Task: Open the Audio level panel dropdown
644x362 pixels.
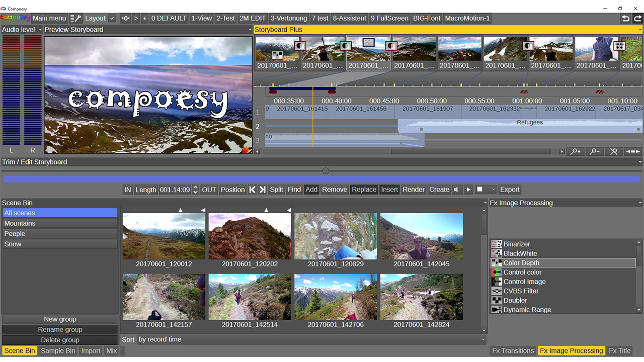Action: 40,30
